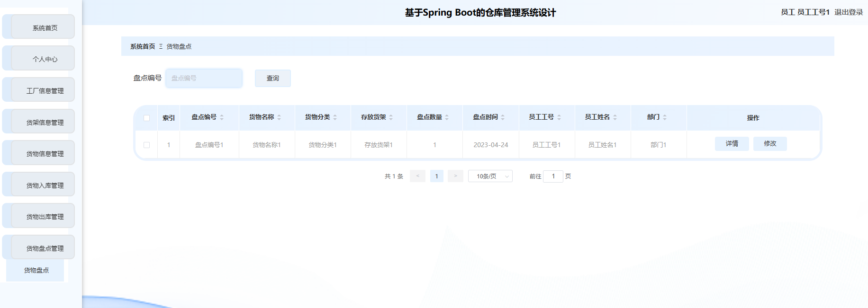Click 修改 to edit 盘点编号1 row

pos(770,144)
